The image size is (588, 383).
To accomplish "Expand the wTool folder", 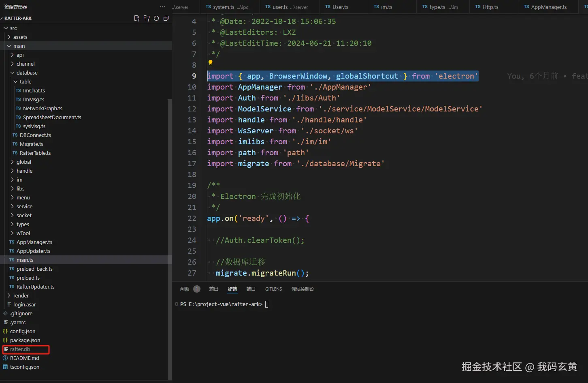I will (12, 233).
